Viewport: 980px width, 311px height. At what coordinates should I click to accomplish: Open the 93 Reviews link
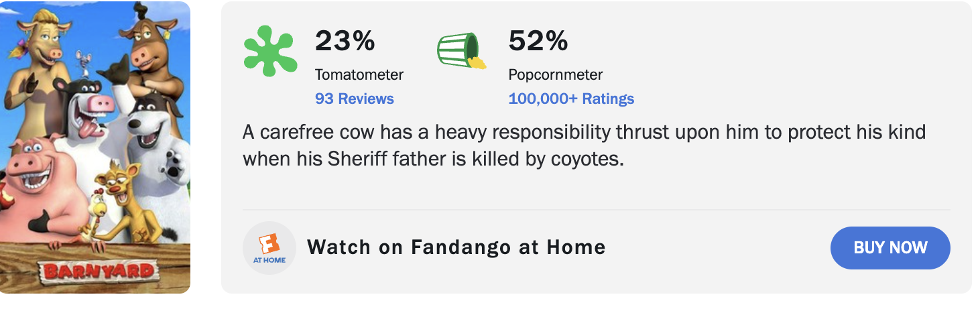[355, 99]
